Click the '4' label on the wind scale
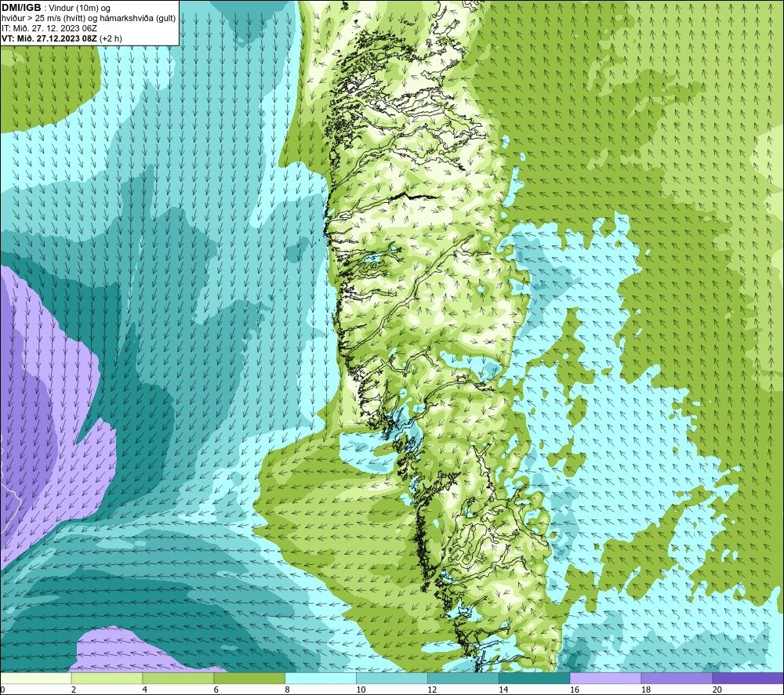The width and height of the screenshot is (784, 695). coord(145,690)
